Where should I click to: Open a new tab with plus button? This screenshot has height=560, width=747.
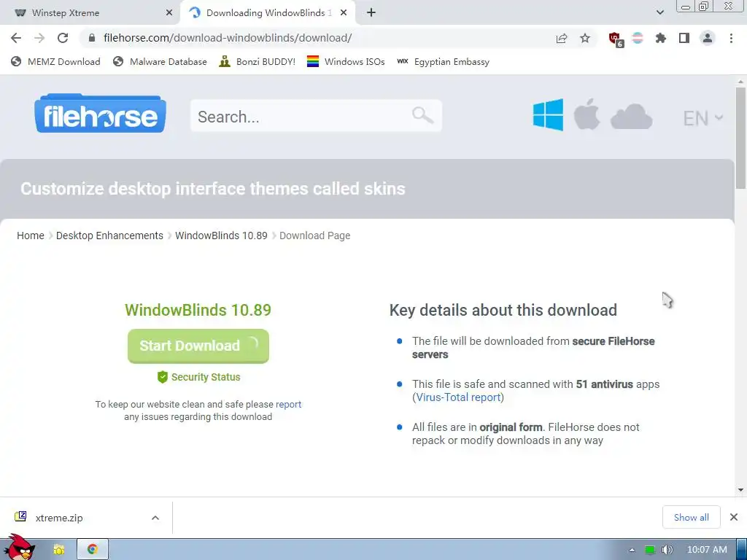click(371, 13)
